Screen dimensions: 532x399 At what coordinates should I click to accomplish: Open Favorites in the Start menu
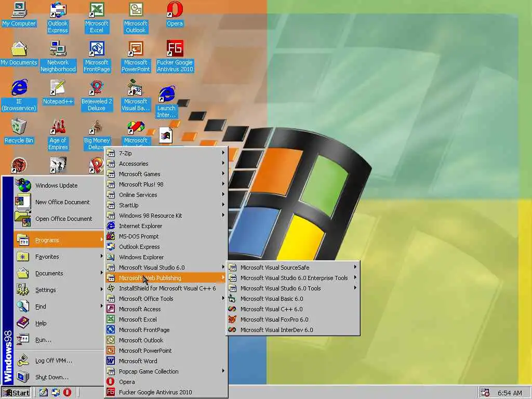59,257
